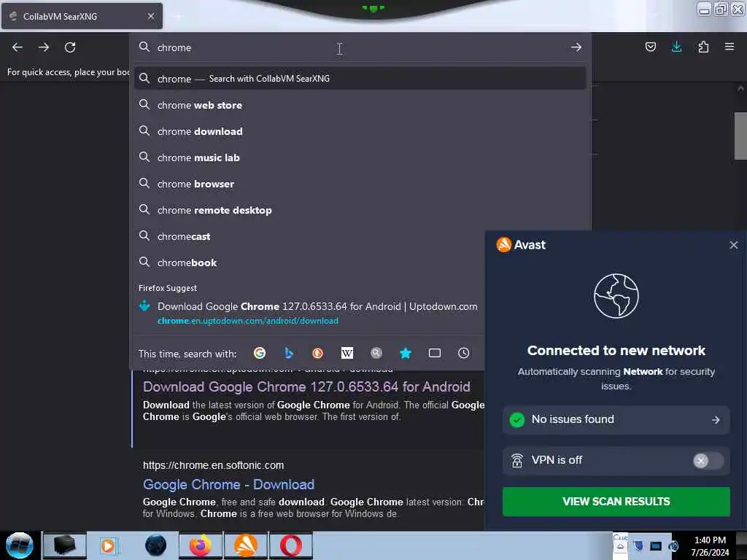The width and height of the screenshot is (747, 560).
Task: Search this time with the magnifier engine icon
Action: pos(376,353)
